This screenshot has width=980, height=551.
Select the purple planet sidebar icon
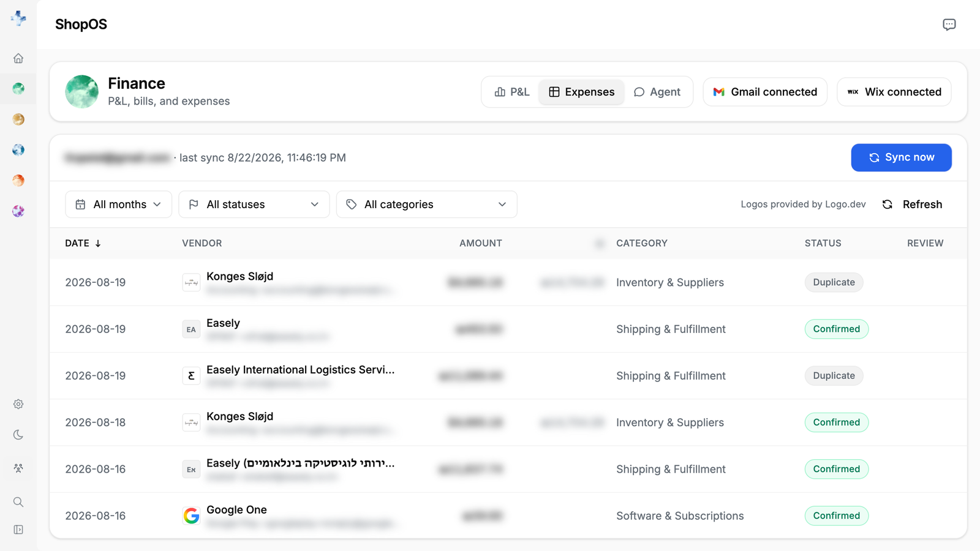[x=18, y=211]
